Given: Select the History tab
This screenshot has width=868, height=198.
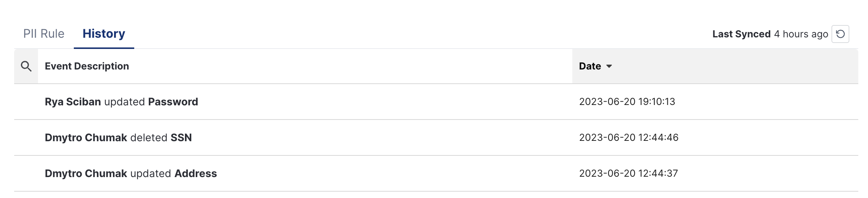Looking at the screenshot, I should pos(104,34).
